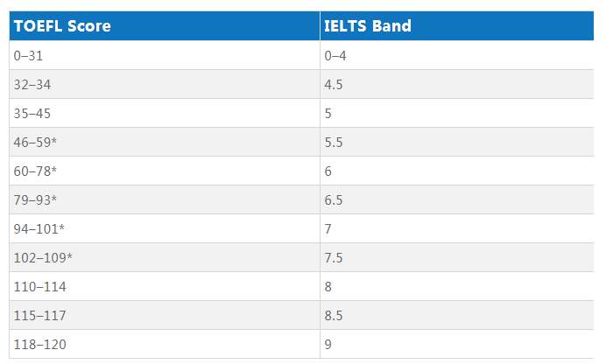Click the 46–59* TOEFL score cell
Image resolution: width=606 pixels, height=364 pixels.
pos(165,142)
